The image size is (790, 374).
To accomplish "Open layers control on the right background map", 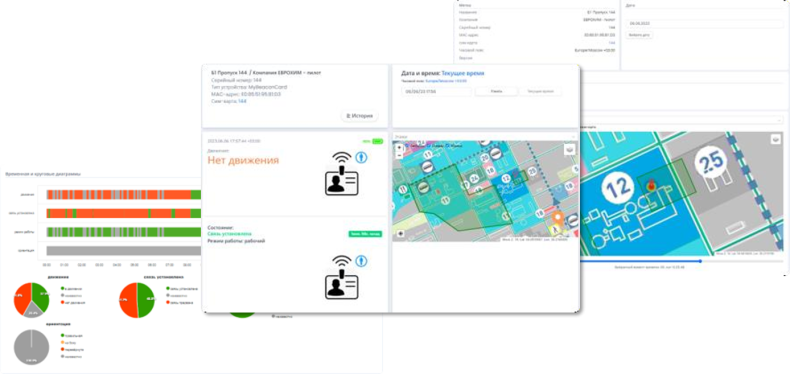I will [x=776, y=140].
